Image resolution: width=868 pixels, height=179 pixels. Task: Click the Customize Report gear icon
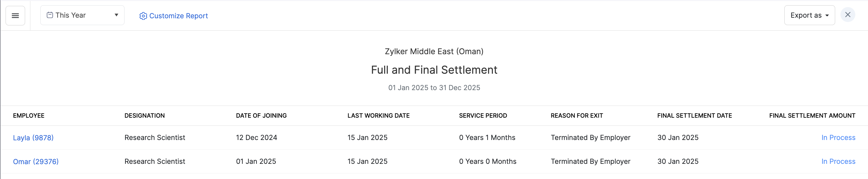click(143, 16)
